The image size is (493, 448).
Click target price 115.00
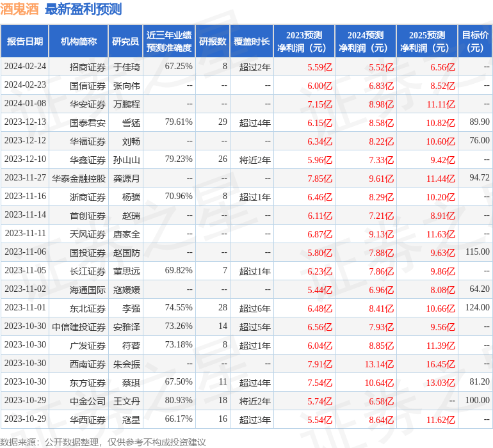pos(477,252)
